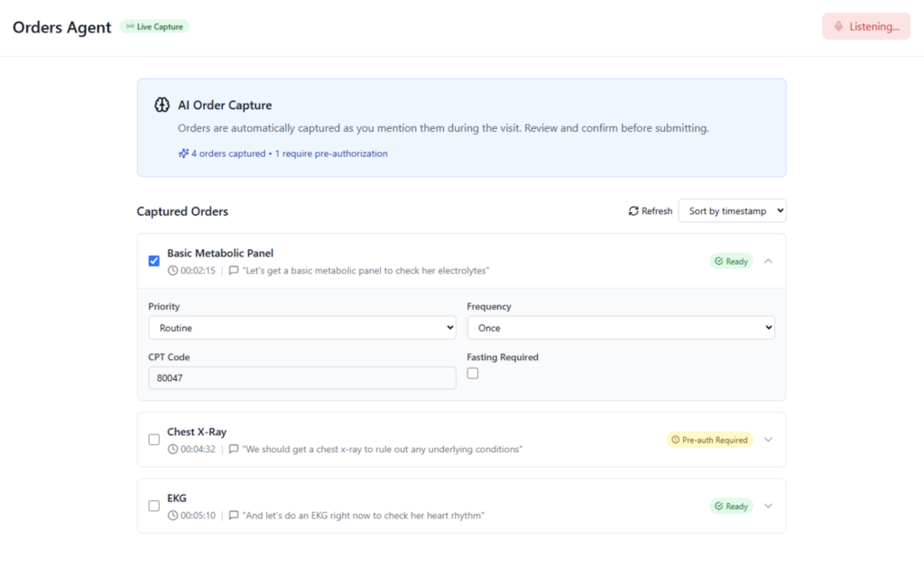
Task: Collapse the Basic Metabolic Panel details chevron
Action: [x=769, y=261]
